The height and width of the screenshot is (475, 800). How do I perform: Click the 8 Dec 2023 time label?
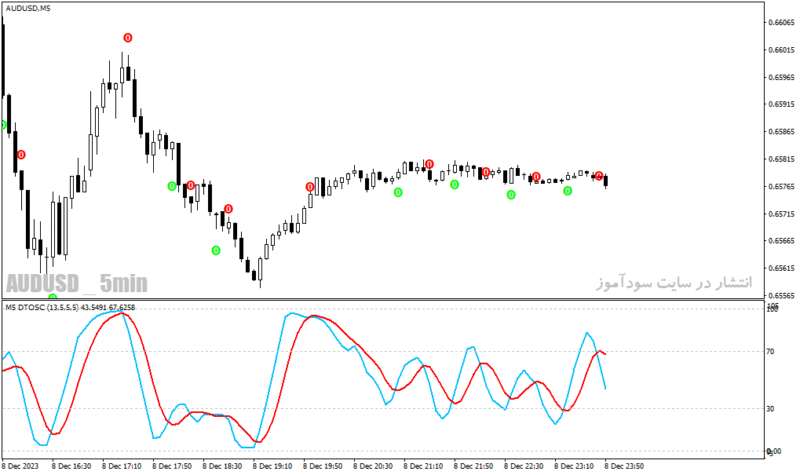[20, 466]
